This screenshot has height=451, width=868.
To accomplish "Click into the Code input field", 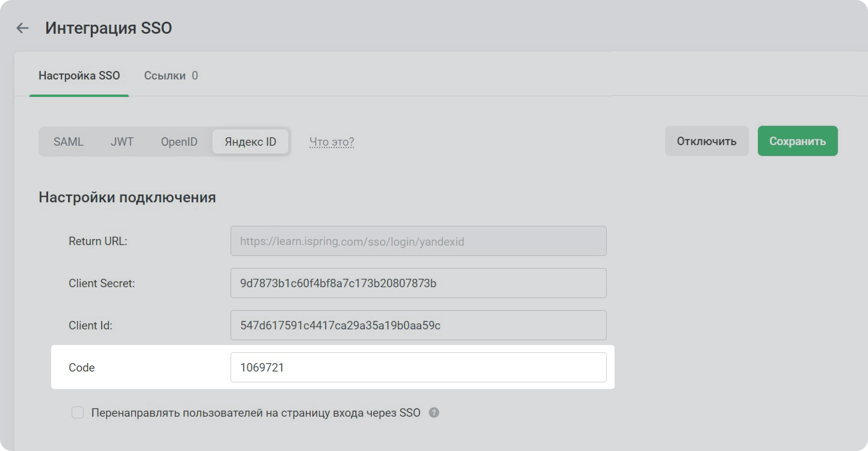I will pyautogui.click(x=418, y=367).
